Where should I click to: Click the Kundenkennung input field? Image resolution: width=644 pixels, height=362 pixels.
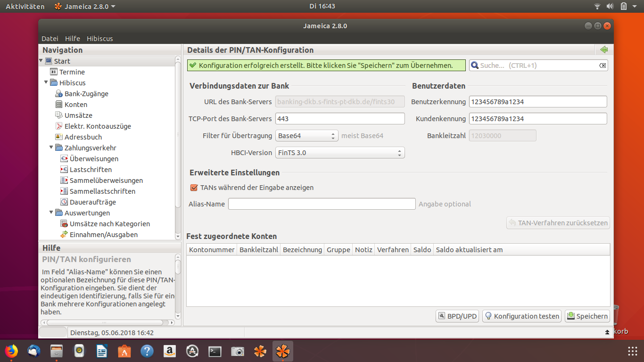click(x=538, y=119)
